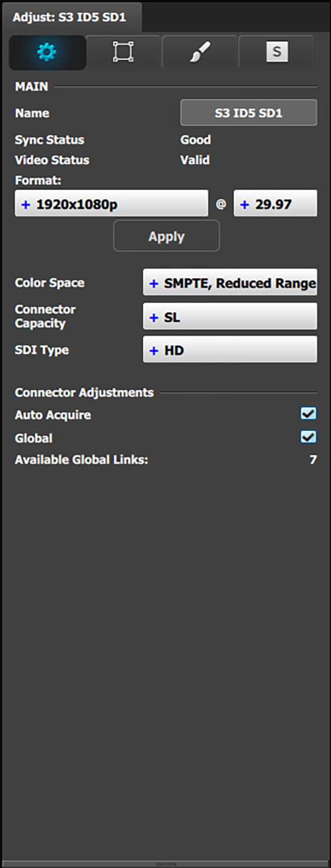
Task: Uncheck the Global checkbox
Action: (x=309, y=437)
